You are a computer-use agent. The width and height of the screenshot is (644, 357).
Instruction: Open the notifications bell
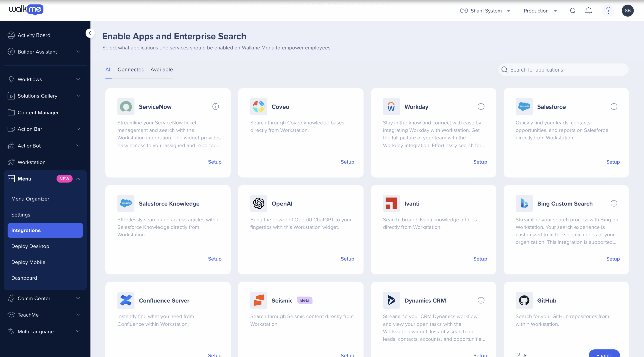tap(588, 11)
